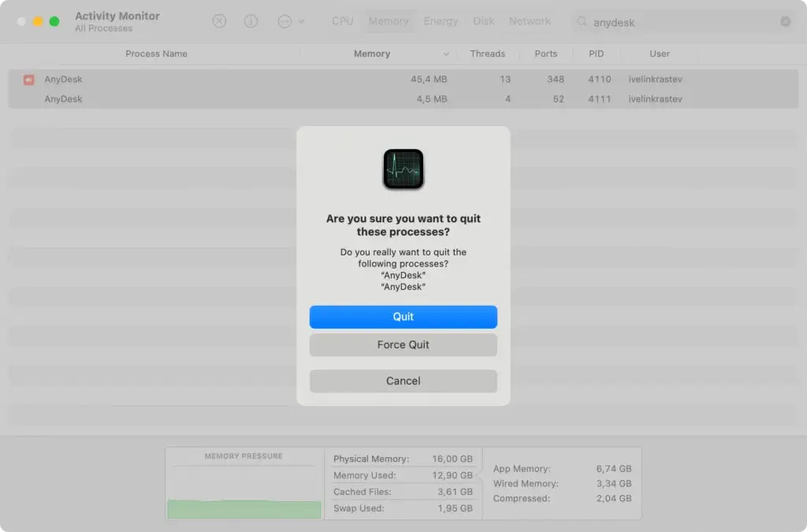Click the AnyDesk icon in the process row
The height and width of the screenshot is (532, 807).
coord(28,79)
